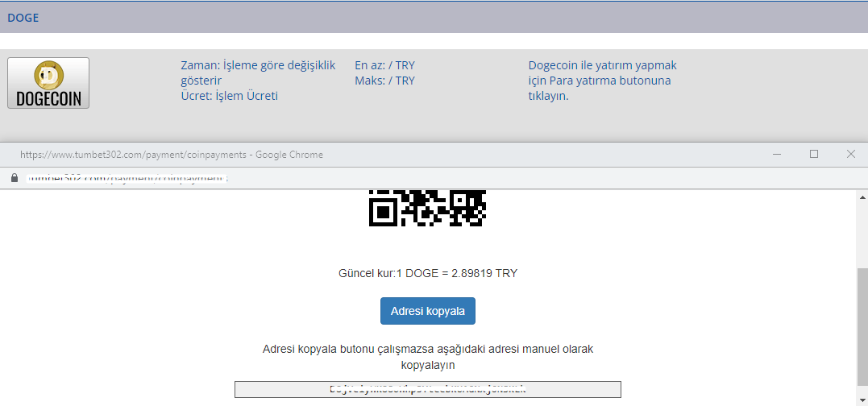Viewport: 868px width, 406px height.
Task: Click the popup address bar URL
Action: pos(128,179)
